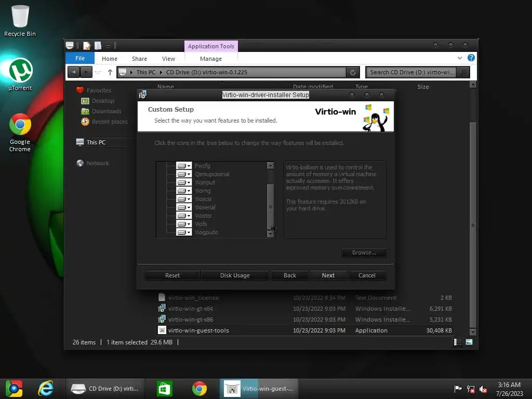Switch to Virtio-win-guest taskbar item
Image resolution: width=532 pixels, height=399 pixels.
(259, 389)
